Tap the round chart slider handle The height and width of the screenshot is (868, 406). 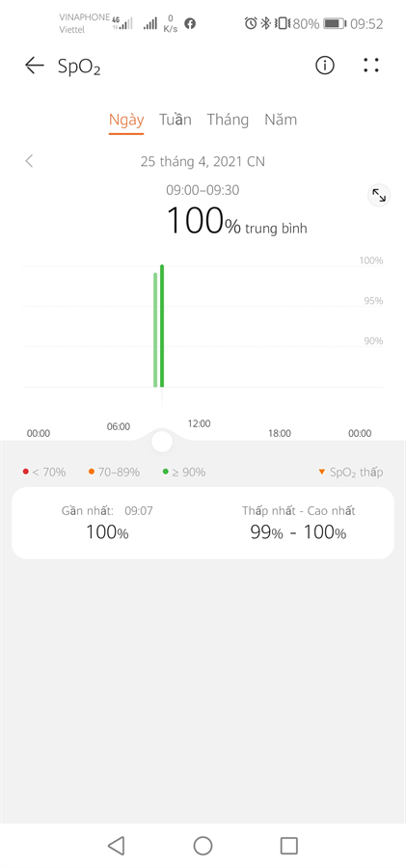click(162, 442)
